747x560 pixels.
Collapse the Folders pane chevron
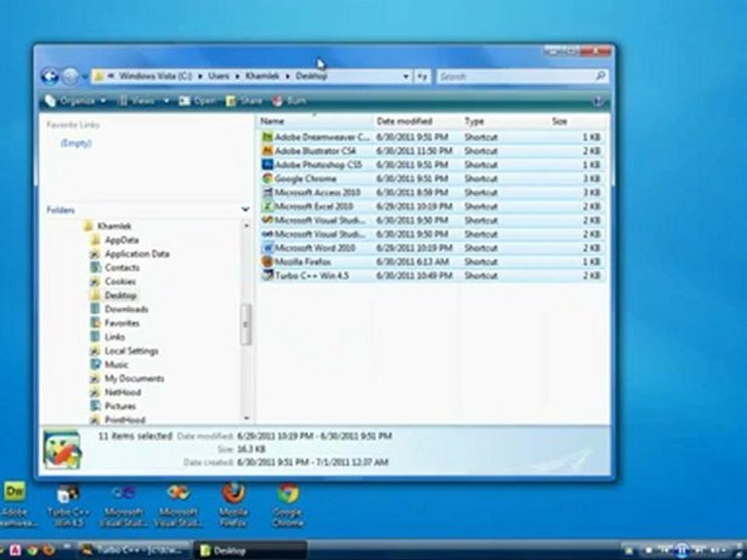(245, 209)
